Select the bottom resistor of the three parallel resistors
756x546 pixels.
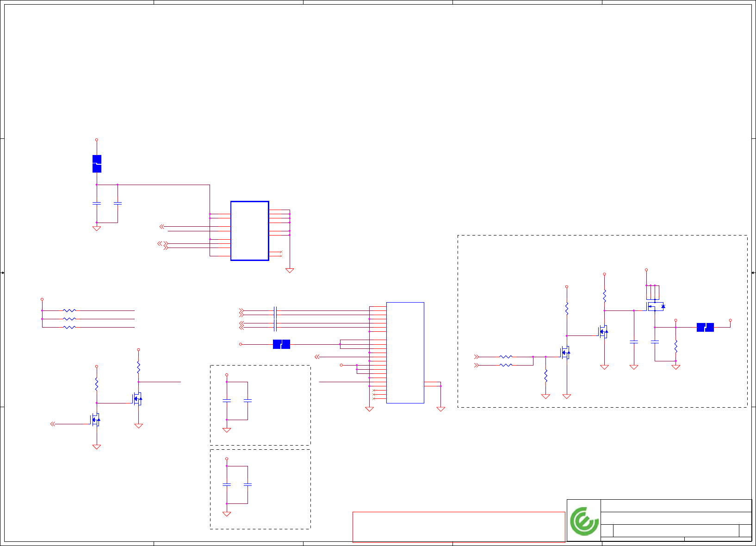click(x=69, y=327)
